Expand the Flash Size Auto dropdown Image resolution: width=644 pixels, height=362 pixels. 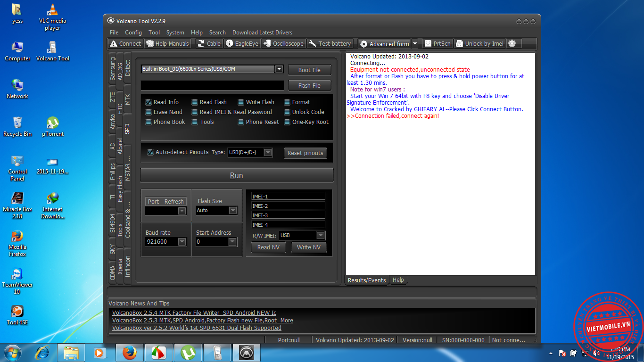point(233,210)
